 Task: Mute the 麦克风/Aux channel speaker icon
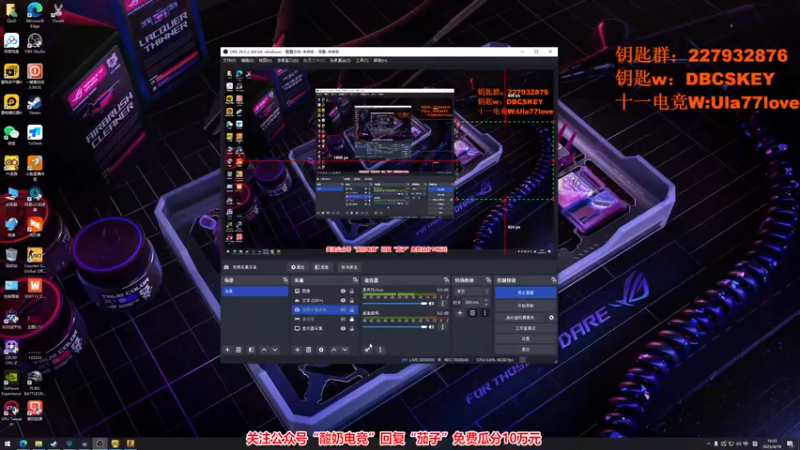point(432,304)
